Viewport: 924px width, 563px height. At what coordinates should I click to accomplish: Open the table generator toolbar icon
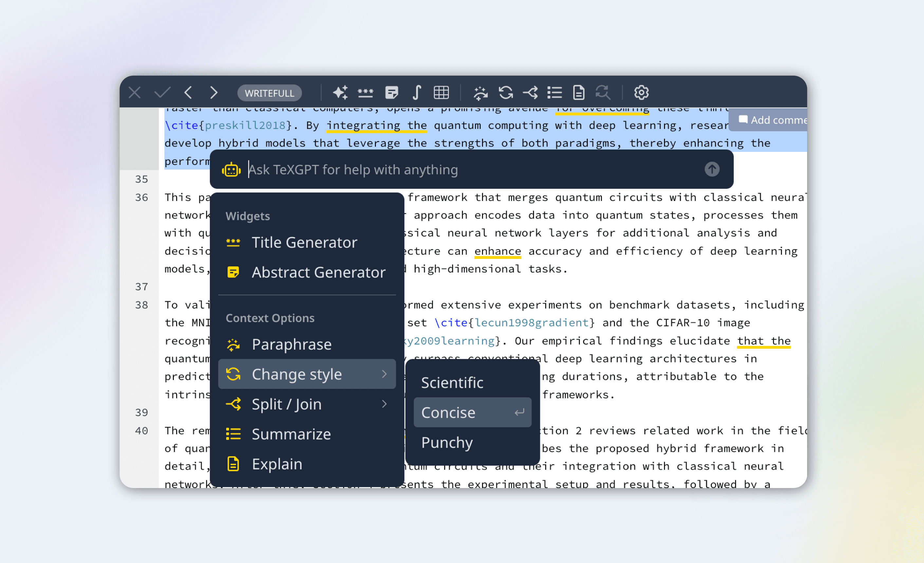[441, 93]
